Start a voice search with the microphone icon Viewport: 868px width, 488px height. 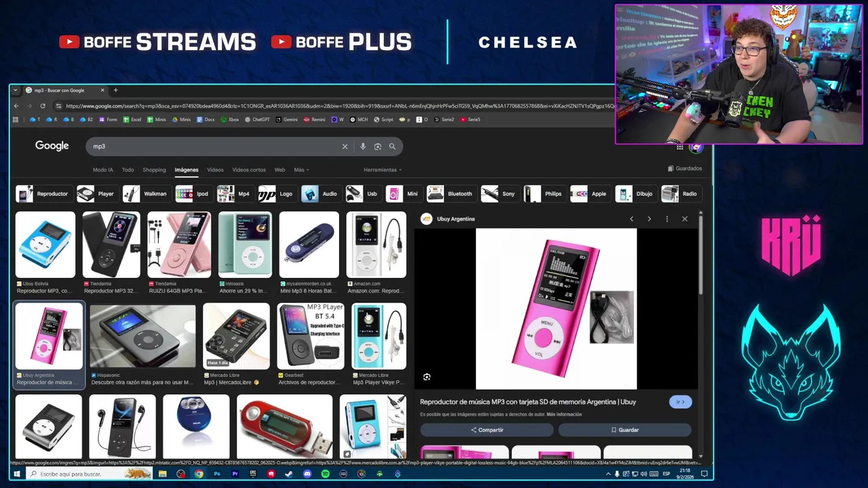(x=363, y=146)
